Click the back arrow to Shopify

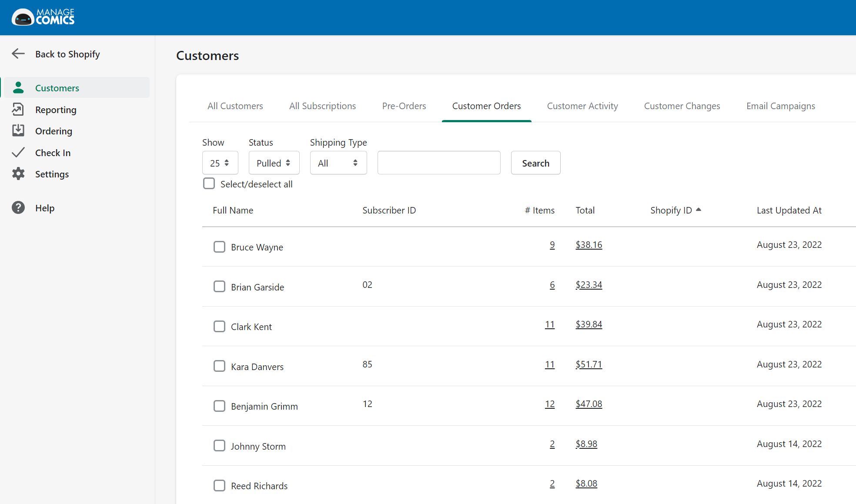18,54
